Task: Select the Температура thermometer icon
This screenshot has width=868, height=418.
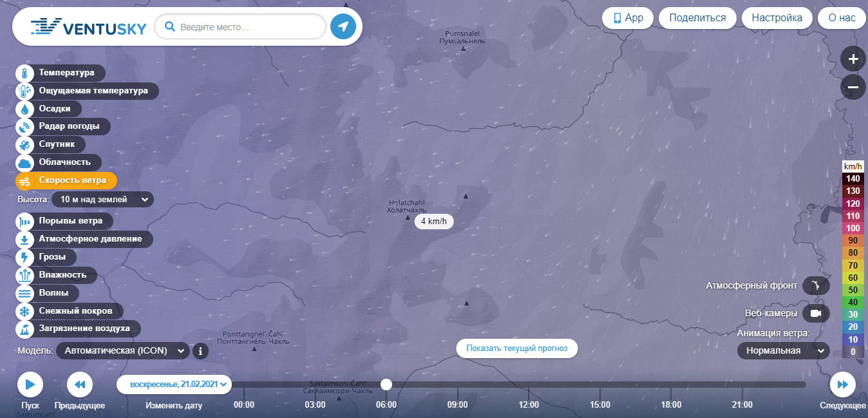Action: coord(24,73)
